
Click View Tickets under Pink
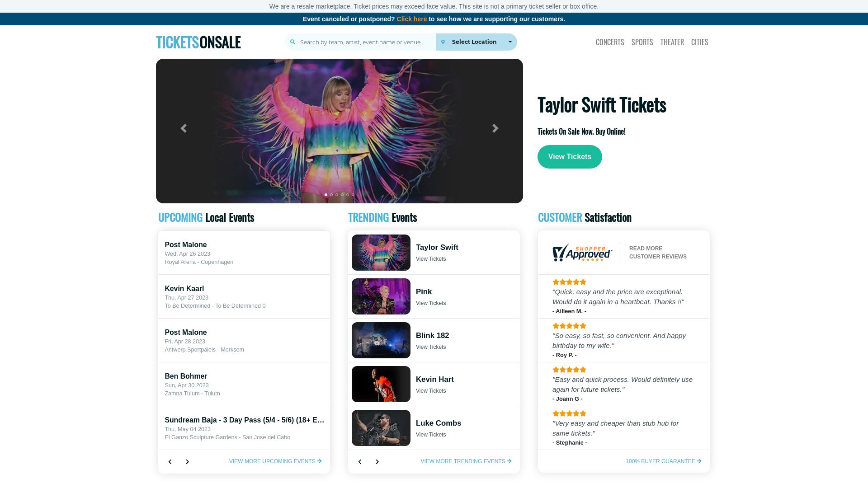click(x=431, y=303)
